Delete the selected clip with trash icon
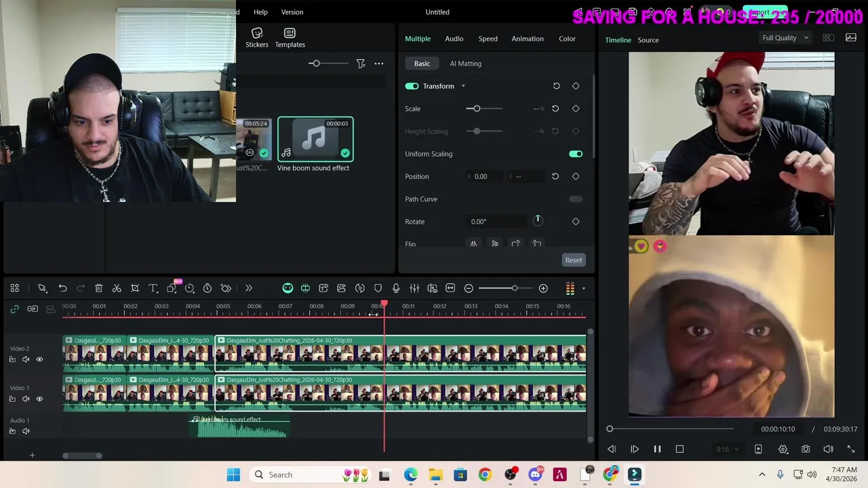Viewport: 868px width, 488px height. [x=98, y=289]
